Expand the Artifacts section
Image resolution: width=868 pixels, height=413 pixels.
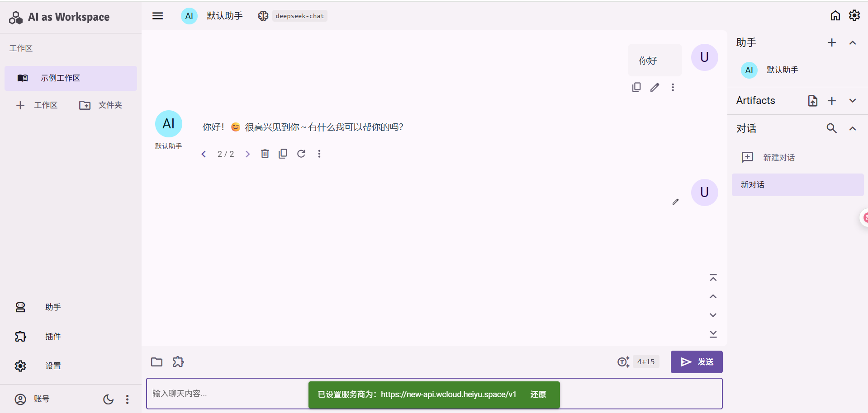pos(853,100)
